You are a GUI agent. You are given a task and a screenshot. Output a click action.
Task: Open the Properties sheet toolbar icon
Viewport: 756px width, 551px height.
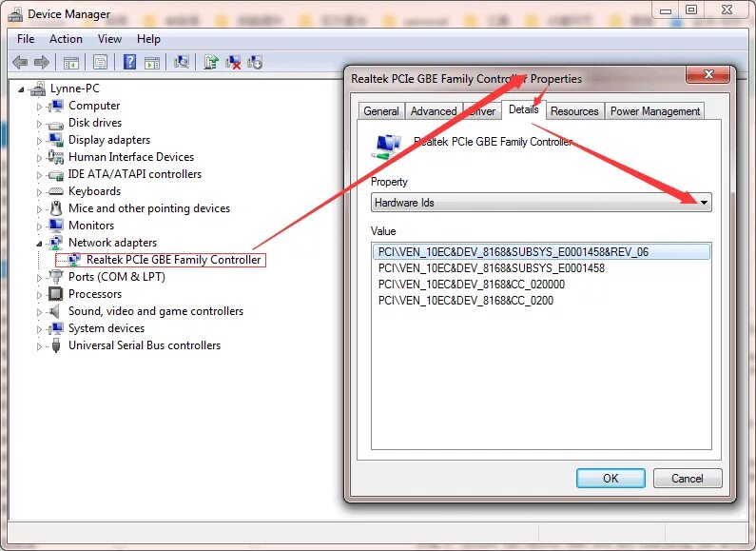[x=100, y=62]
